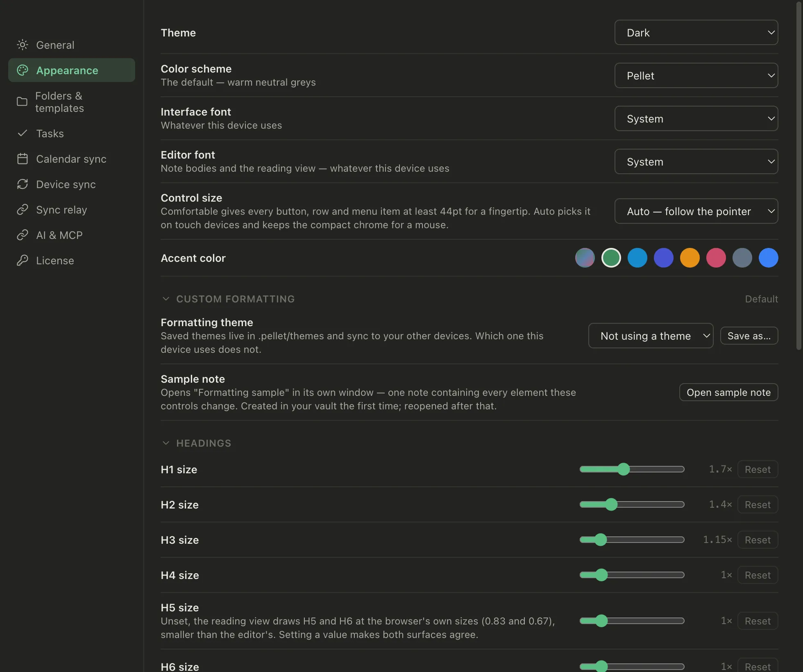Open the Theme dropdown set to Dark
The width and height of the screenshot is (803, 672).
click(696, 32)
